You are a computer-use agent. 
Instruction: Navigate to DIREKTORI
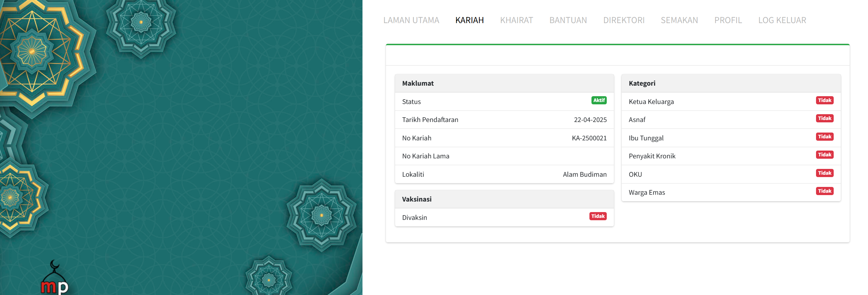pyautogui.click(x=624, y=20)
